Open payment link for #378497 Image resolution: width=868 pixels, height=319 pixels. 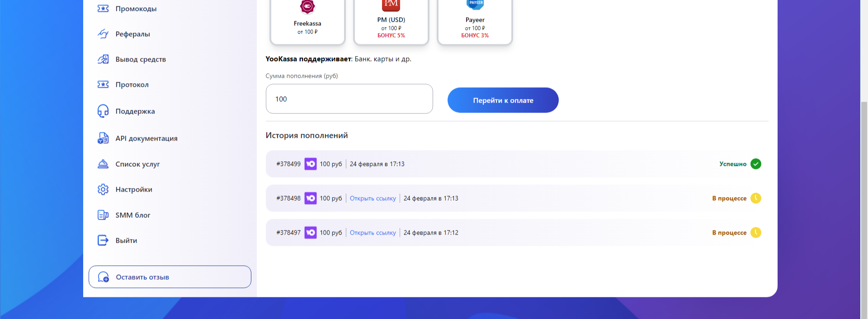pyautogui.click(x=373, y=233)
